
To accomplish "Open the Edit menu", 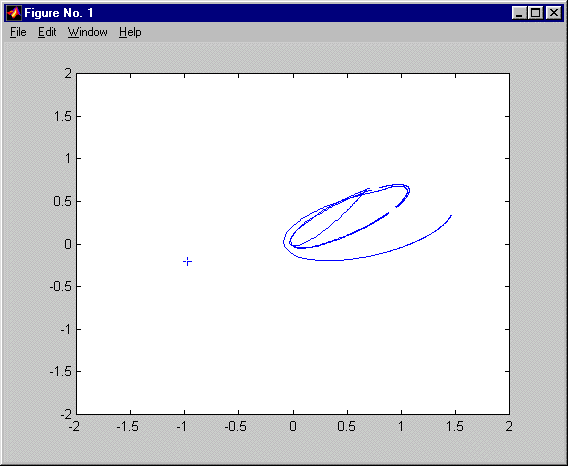I will (x=47, y=32).
